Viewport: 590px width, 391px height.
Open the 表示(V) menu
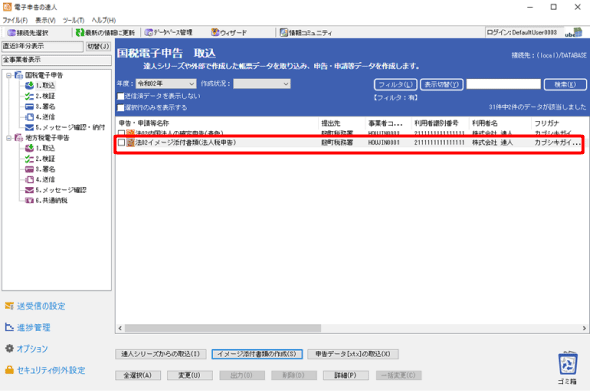coord(46,20)
